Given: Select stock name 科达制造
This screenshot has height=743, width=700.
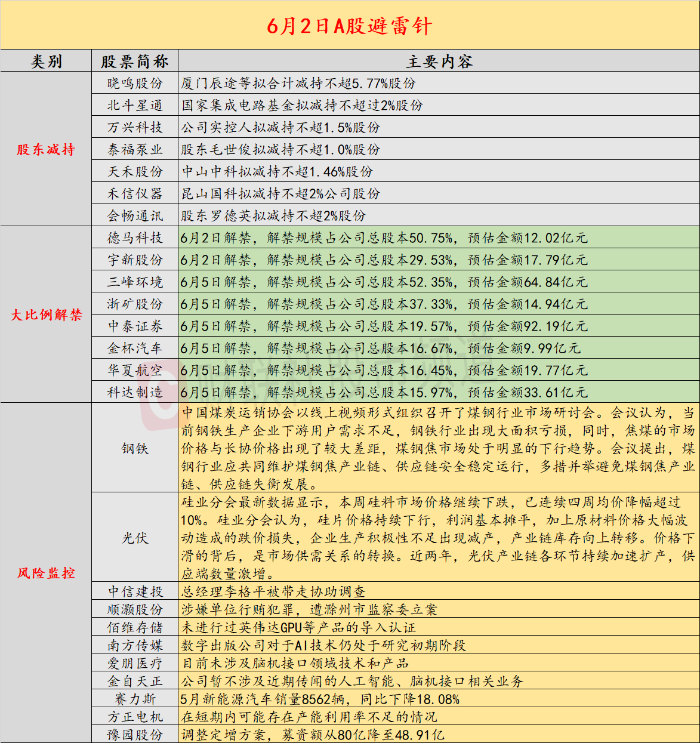Looking at the screenshot, I should [x=135, y=392].
